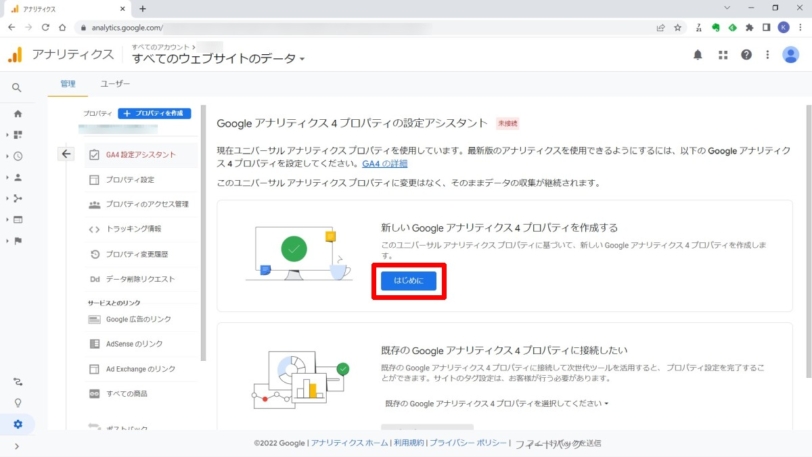Open the Attribution icon in sidebar
Viewport: 812px width, 457px height.
click(x=18, y=382)
